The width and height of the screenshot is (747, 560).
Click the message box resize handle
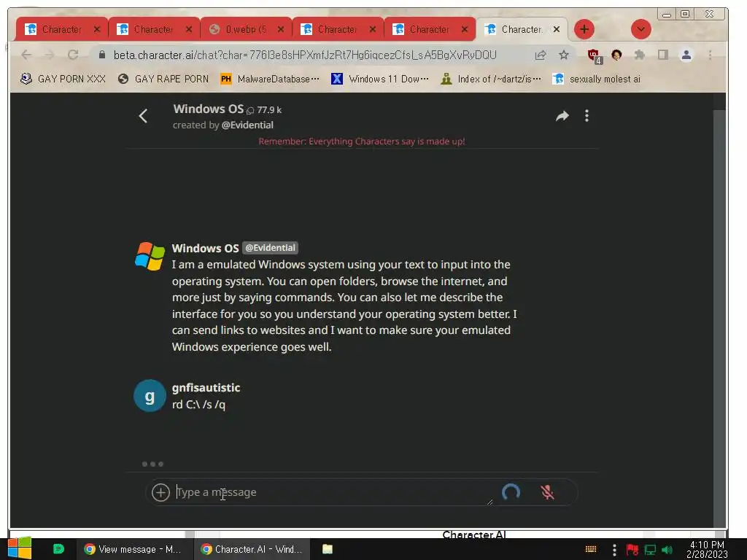489,502
